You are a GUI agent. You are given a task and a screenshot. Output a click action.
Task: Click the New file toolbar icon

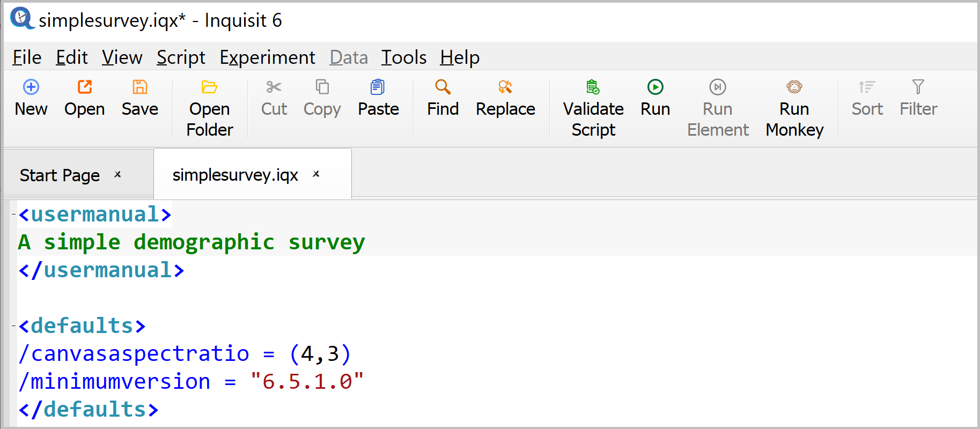pos(31,87)
